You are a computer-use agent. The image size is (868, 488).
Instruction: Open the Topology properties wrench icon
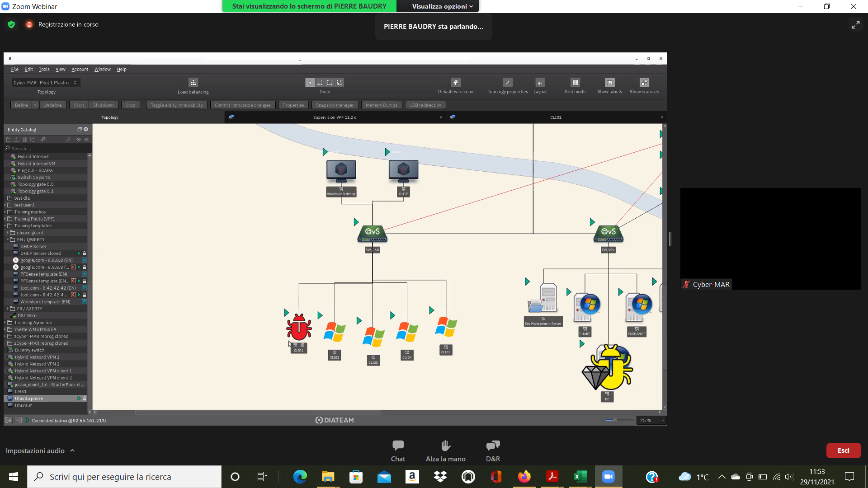(508, 83)
